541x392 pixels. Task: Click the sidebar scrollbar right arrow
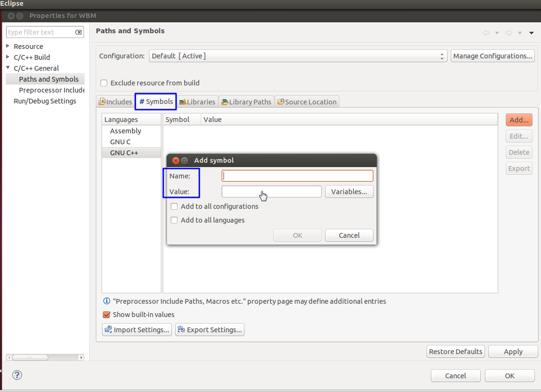(81, 357)
